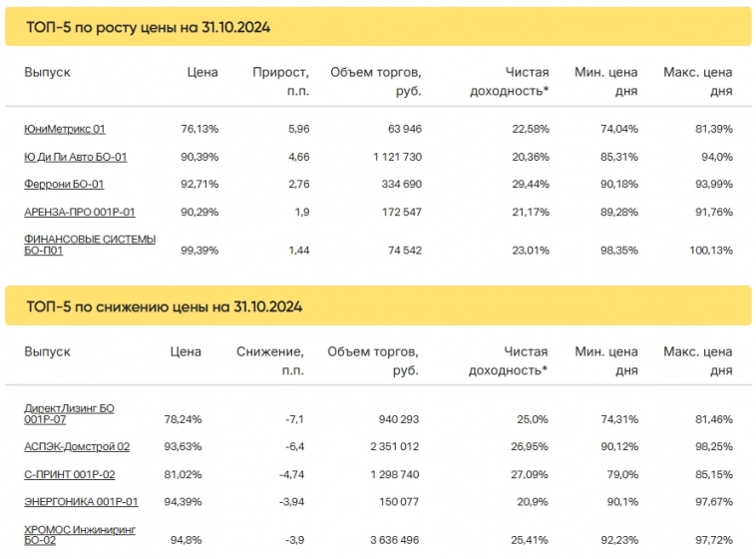Screen dimensions: 756x559
Task: Select the АРЕНЗА-ПРО 001Р-01 link
Action: pyautogui.click(x=80, y=213)
